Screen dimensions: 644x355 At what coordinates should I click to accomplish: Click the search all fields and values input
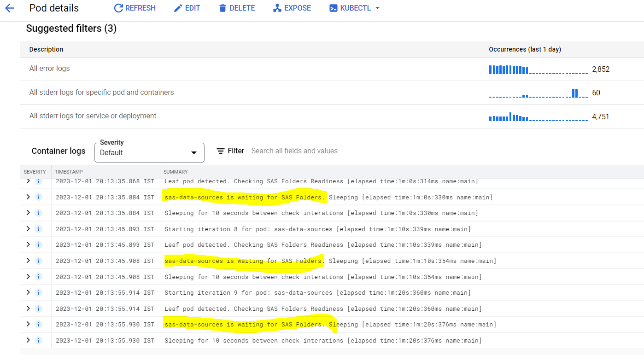tap(294, 151)
